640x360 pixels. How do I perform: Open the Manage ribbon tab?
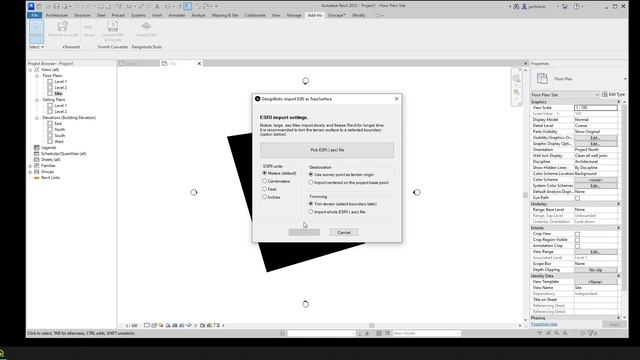click(294, 15)
